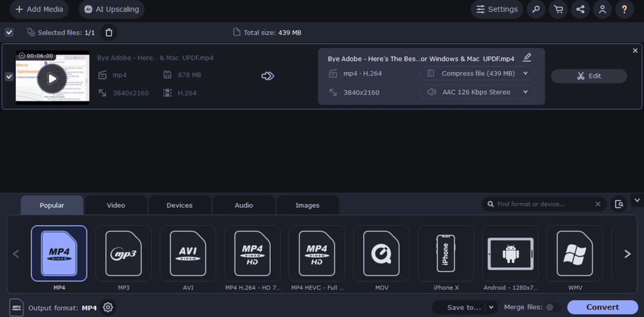Select MP4 H.264 HD format

click(253, 253)
